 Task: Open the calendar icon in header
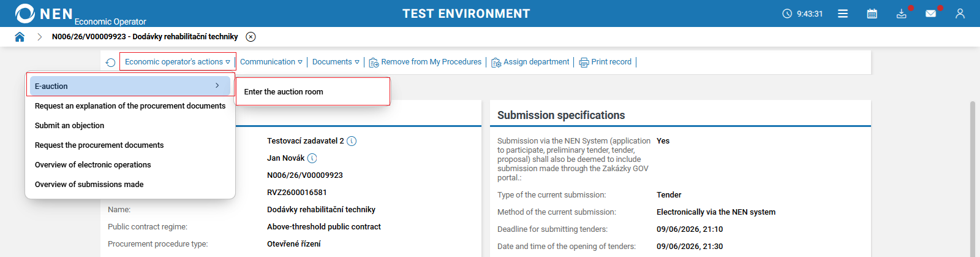point(872,13)
